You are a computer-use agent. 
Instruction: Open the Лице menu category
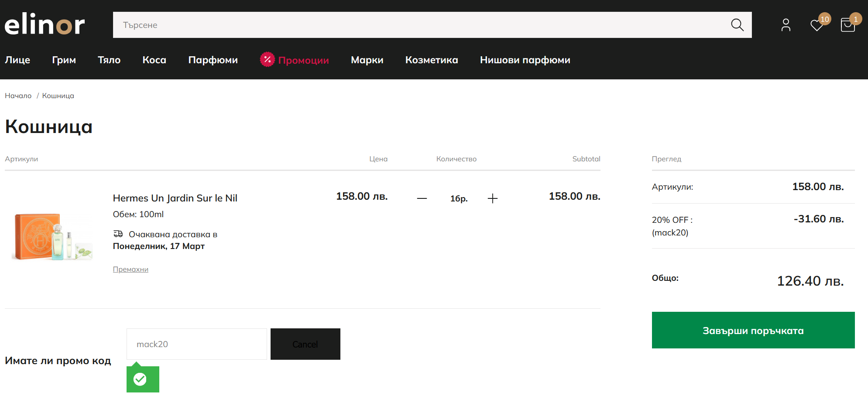tap(17, 60)
